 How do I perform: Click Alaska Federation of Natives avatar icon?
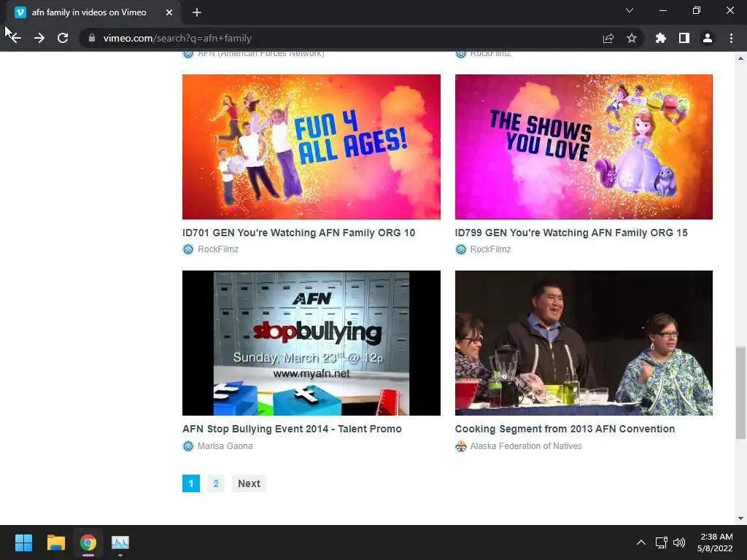pos(461,446)
